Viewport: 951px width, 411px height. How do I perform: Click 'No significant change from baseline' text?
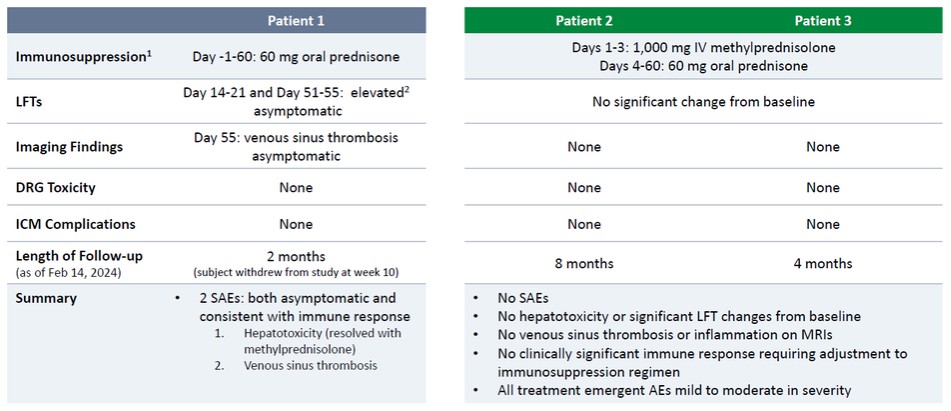click(x=703, y=101)
